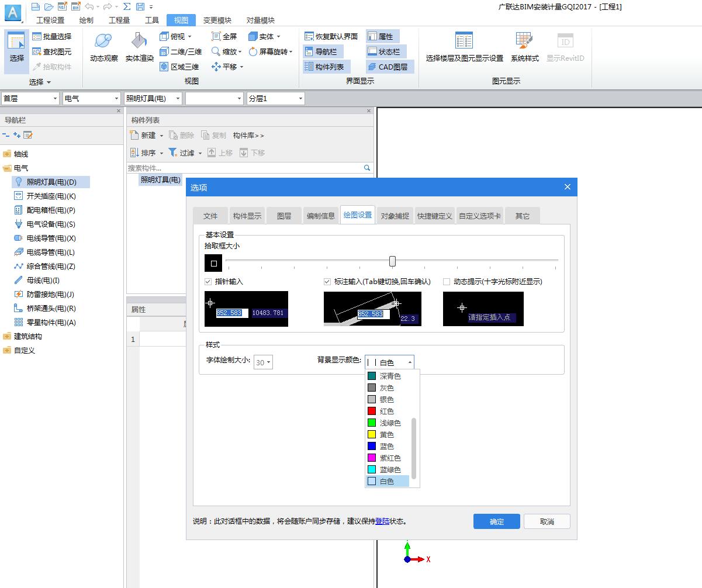Enable 区域三维 regional 3D view
The image size is (702, 588).
pyautogui.click(x=179, y=67)
